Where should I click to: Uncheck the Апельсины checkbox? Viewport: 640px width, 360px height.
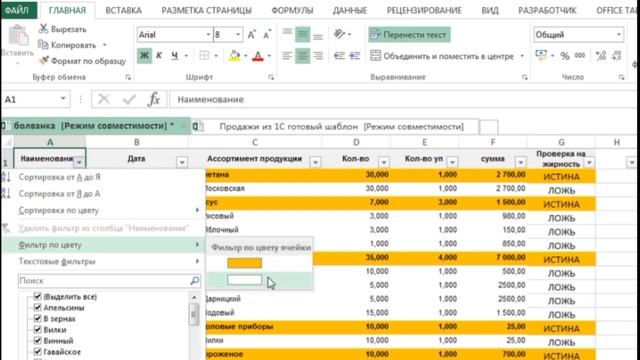click(x=38, y=307)
